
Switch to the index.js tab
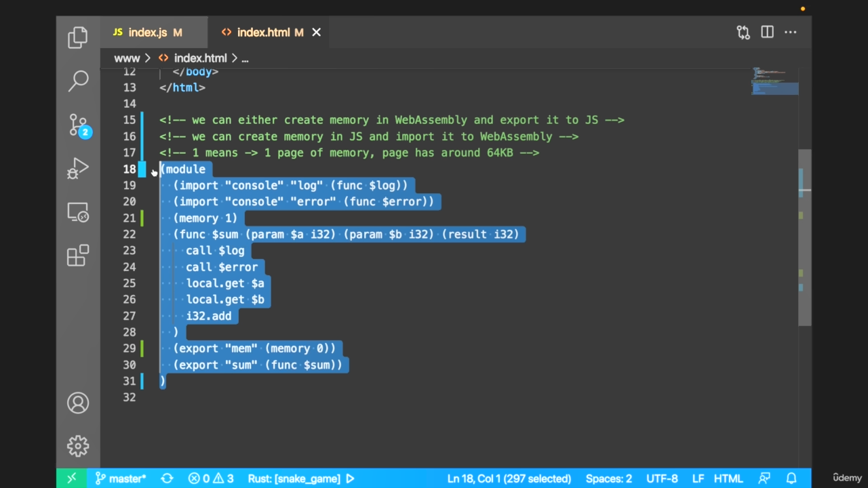click(147, 33)
